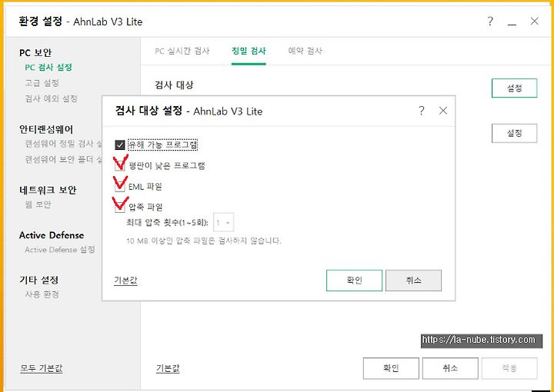Open 사용 환경 in sidebar

tap(42, 294)
